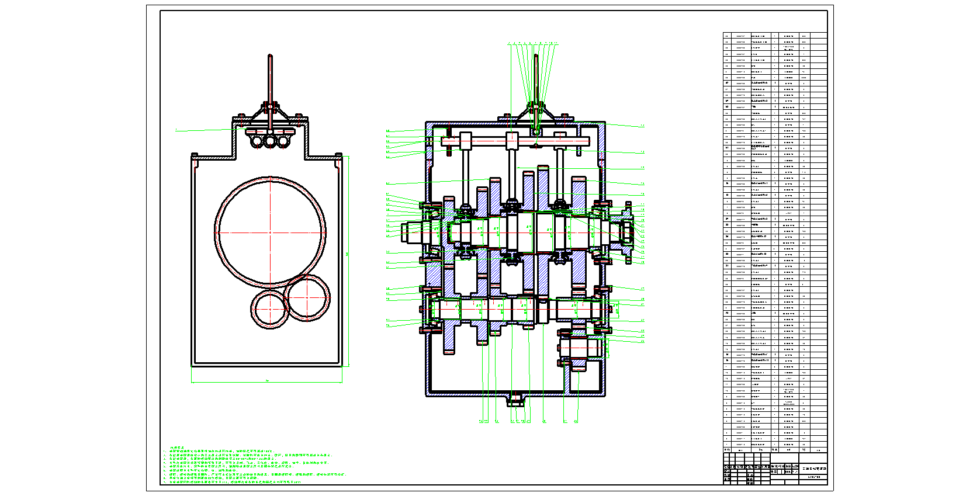
Task: Click the reverse idler gear at lower right
Action: [580, 349]
